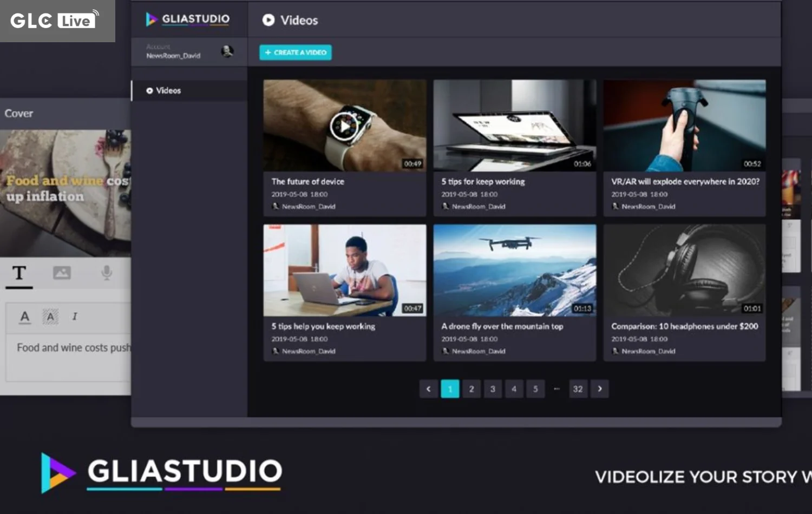Select page 1 in pagination
The height and width of the screenshot is (514, 812).
point(450,389)
